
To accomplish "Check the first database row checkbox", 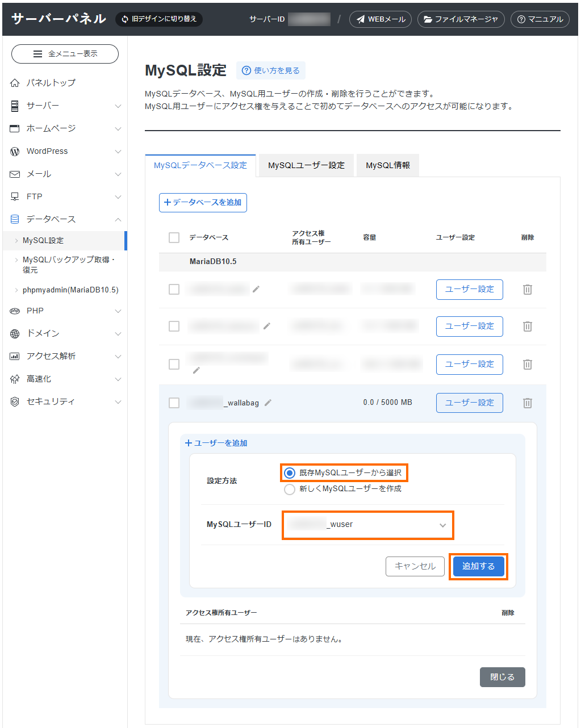I will (174, 290).
